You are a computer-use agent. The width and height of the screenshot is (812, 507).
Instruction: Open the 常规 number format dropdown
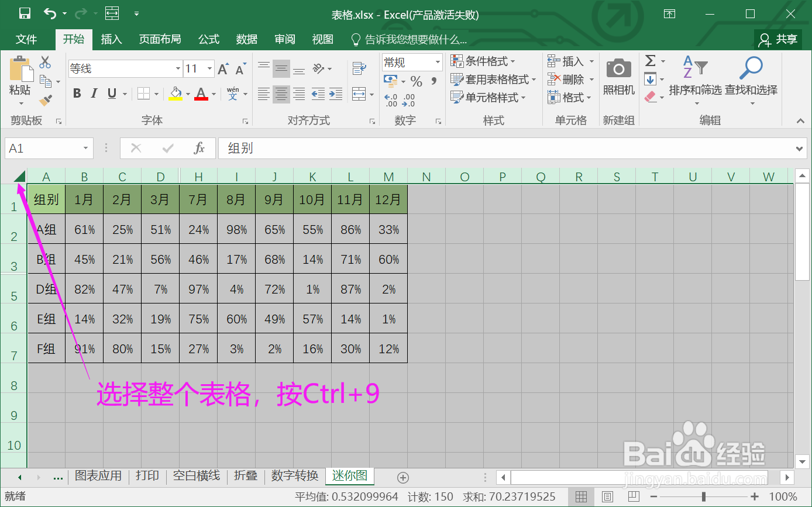[438, 61]
